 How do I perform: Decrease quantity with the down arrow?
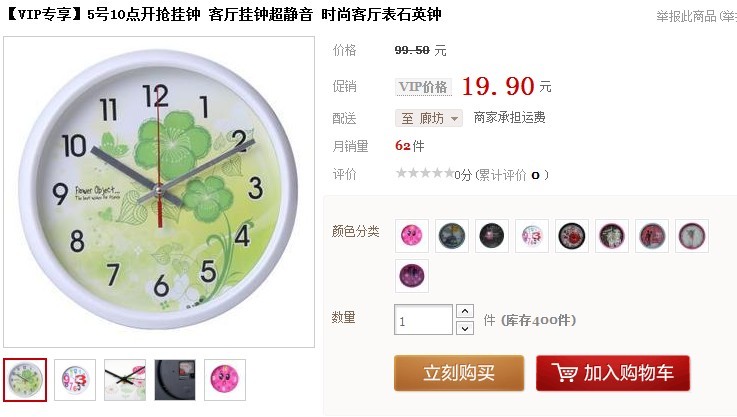coord(465,328)
